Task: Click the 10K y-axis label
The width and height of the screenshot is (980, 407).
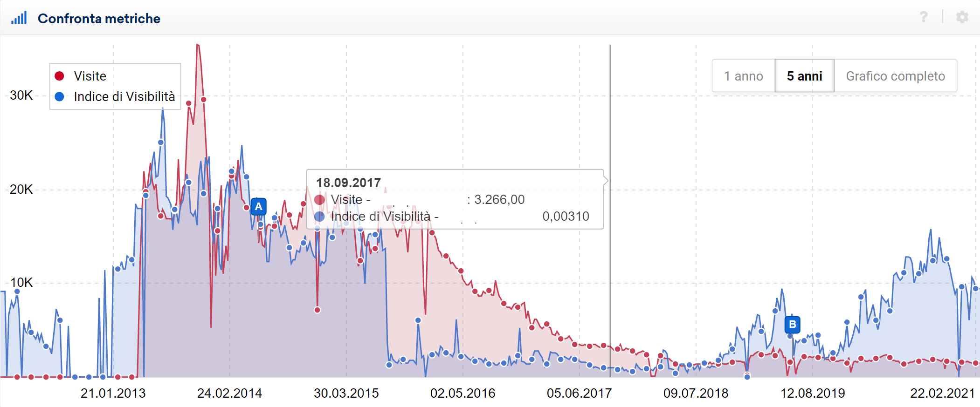Action: coord(21,283)
